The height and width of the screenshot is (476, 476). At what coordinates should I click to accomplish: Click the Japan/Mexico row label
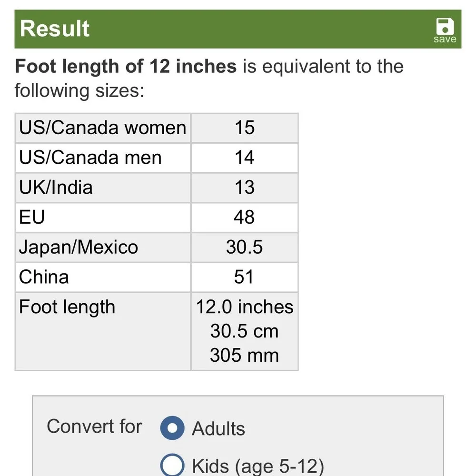point(79,247)
